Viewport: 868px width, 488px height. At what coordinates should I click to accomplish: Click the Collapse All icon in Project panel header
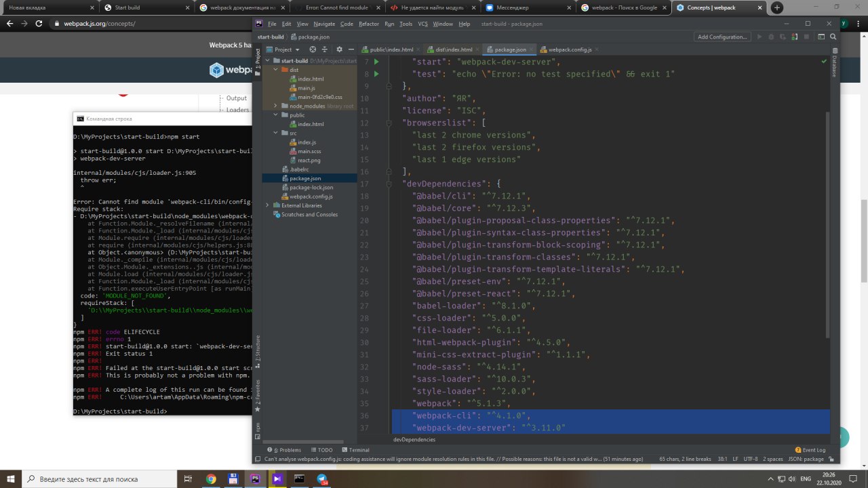click(323, 49)
